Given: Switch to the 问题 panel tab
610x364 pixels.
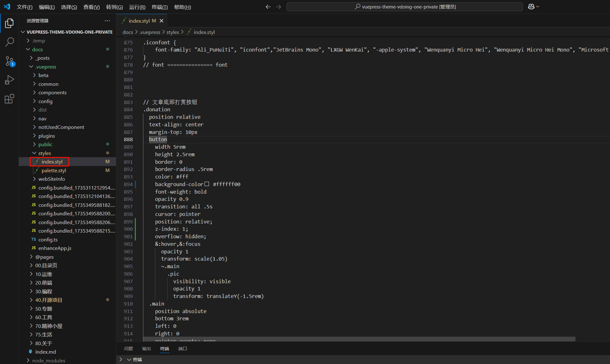Looking at the screenshot, I should pos(128,349).
